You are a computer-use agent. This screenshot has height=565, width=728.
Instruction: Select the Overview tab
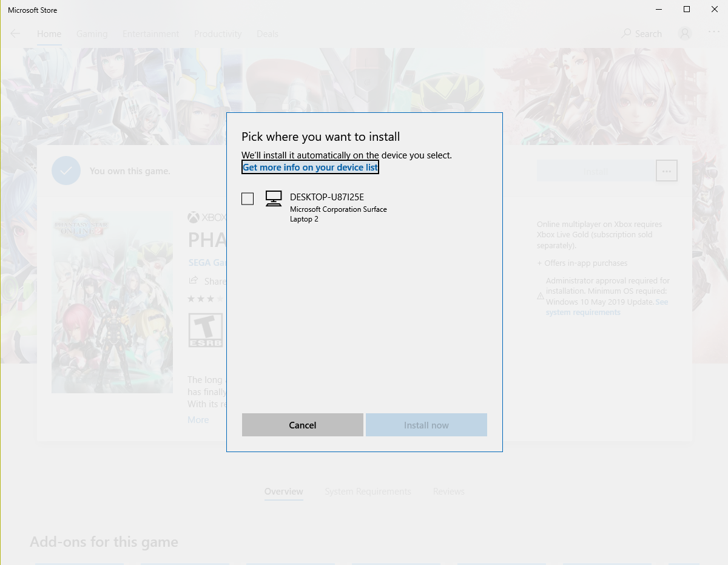284,492
